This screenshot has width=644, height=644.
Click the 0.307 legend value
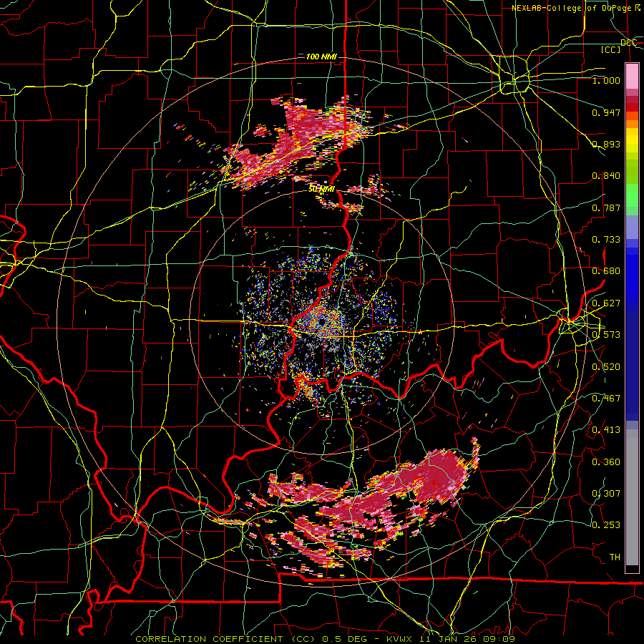[x=606, y=493]
